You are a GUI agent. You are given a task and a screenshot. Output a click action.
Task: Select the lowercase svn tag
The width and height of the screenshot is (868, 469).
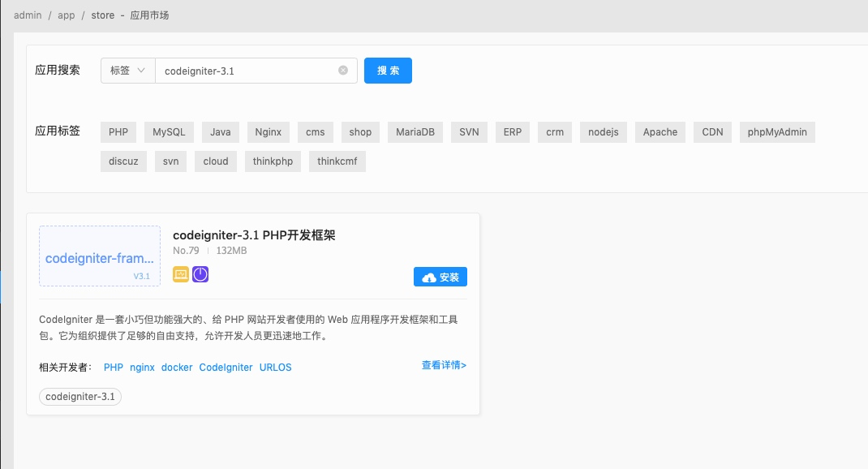click(x=170, y=161)
